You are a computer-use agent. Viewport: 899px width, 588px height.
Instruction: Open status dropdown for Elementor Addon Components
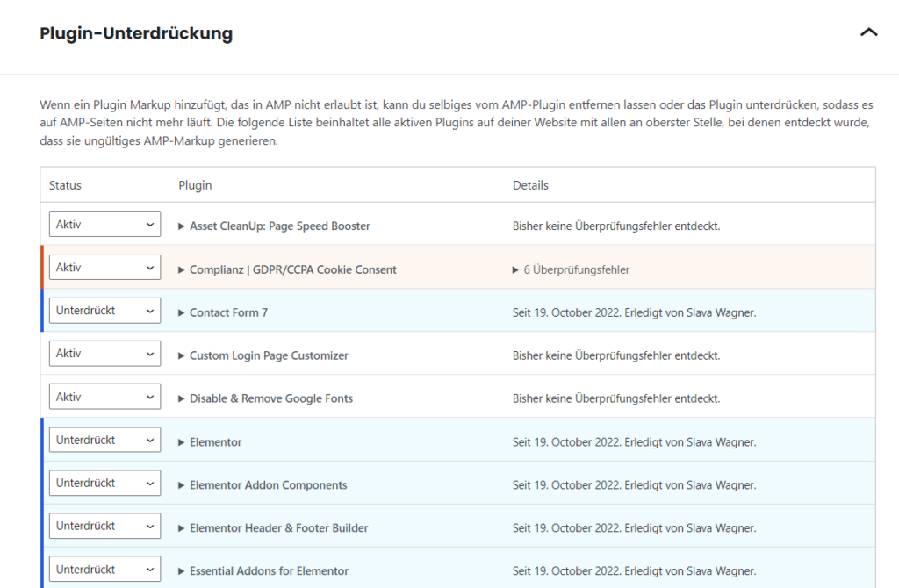(105, 483)
